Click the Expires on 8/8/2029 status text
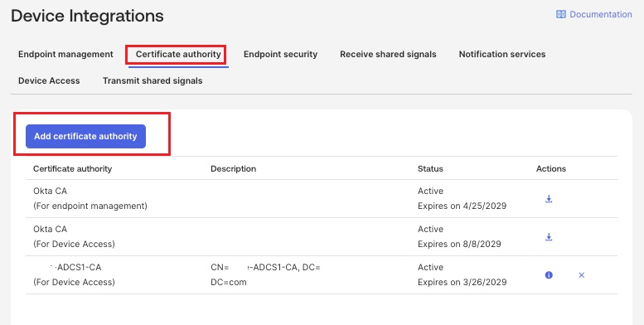 point(459,244)
